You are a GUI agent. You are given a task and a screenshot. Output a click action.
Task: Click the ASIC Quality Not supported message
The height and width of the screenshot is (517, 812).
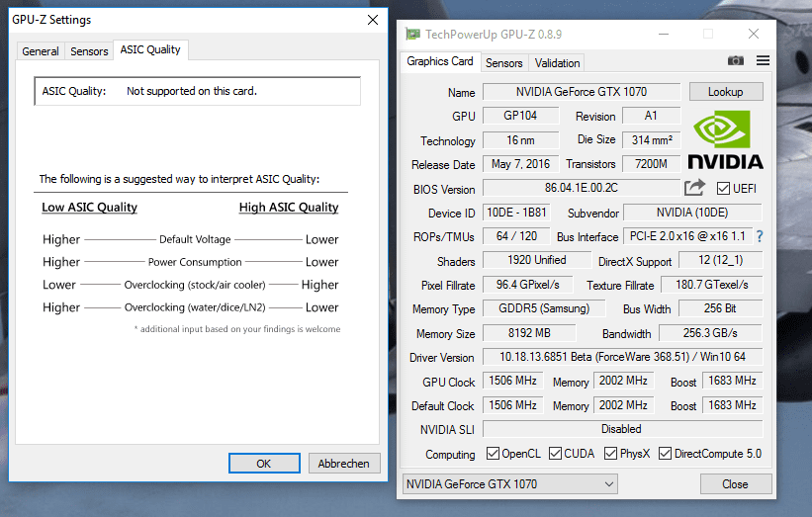coord(192,91)
